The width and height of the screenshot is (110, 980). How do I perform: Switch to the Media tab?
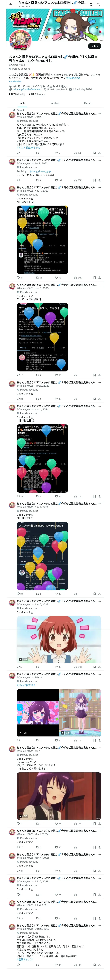pos(88,103)
